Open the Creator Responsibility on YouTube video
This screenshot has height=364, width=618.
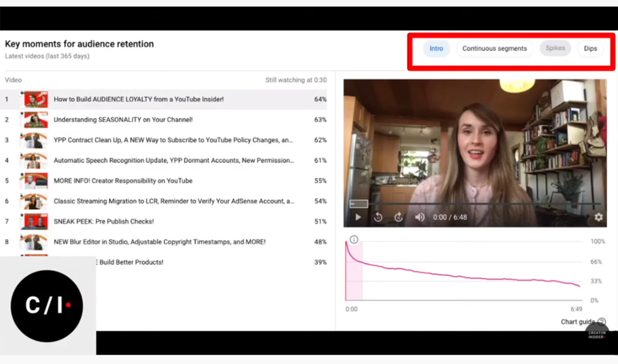point(122,180)
